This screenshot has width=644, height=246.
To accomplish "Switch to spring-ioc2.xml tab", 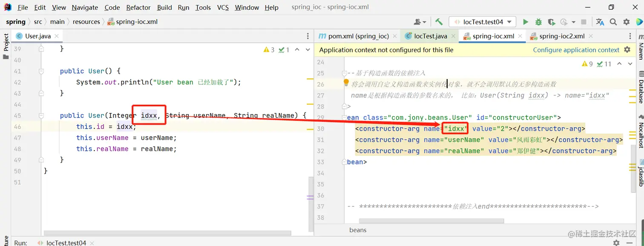I will [561, 36].
